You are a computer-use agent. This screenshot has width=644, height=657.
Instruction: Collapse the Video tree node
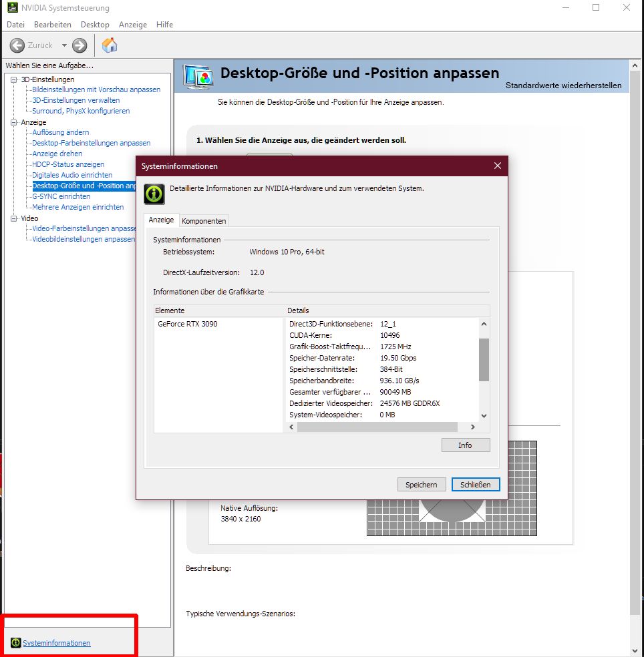coord(14,218)
